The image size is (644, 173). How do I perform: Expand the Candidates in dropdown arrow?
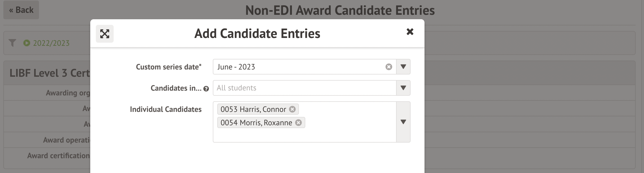(x=403, y=88)
